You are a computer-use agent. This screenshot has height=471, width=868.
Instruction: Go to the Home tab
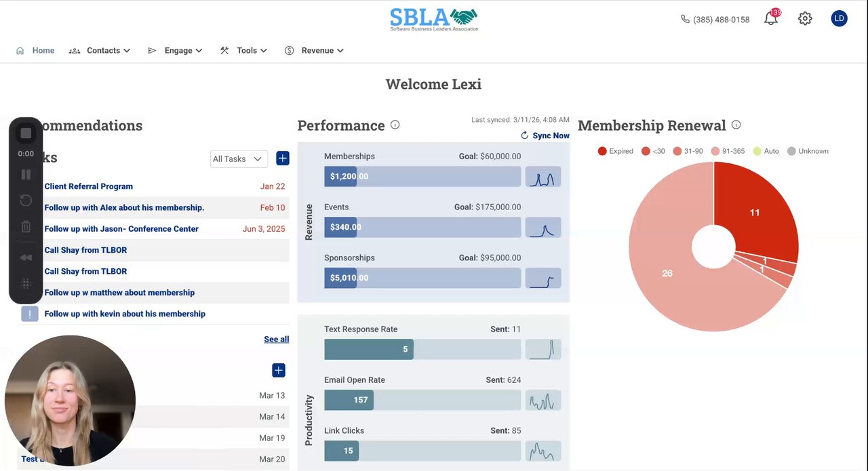(35, 50)
